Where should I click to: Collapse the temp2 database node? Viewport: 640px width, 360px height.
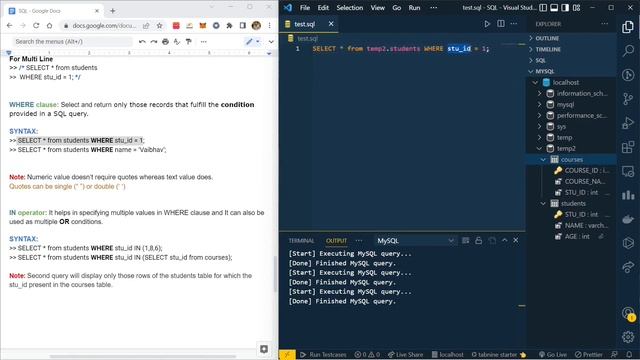coord(540,149)
